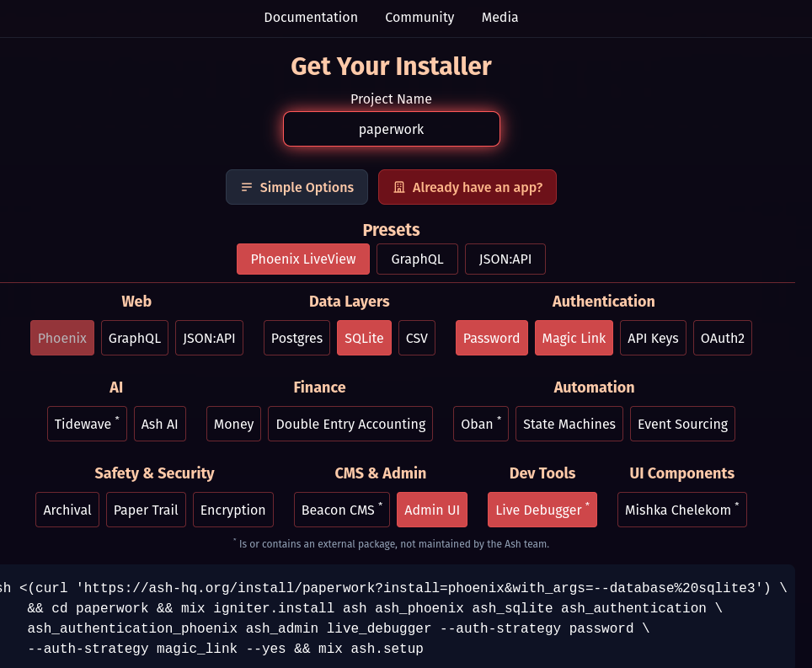Click the Presets heading
Screen dimensions: 812x668
(391, 230)
